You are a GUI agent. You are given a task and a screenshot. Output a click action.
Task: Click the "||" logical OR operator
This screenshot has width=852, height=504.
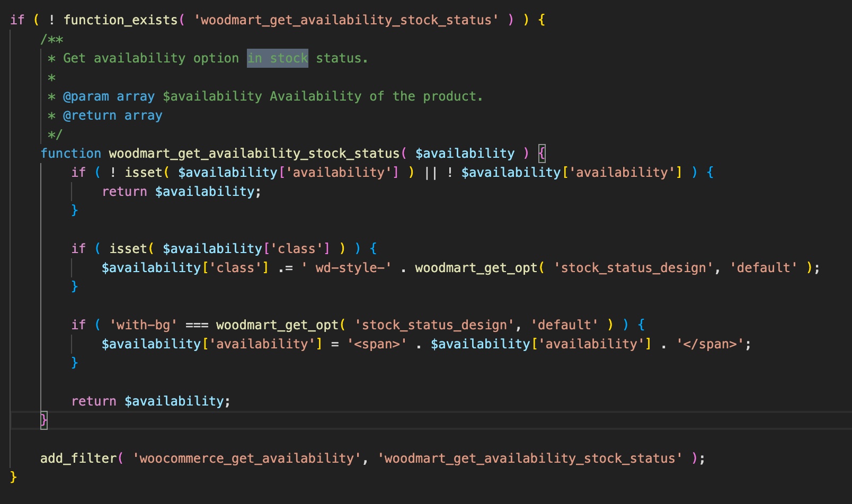[x=431, y=173]
